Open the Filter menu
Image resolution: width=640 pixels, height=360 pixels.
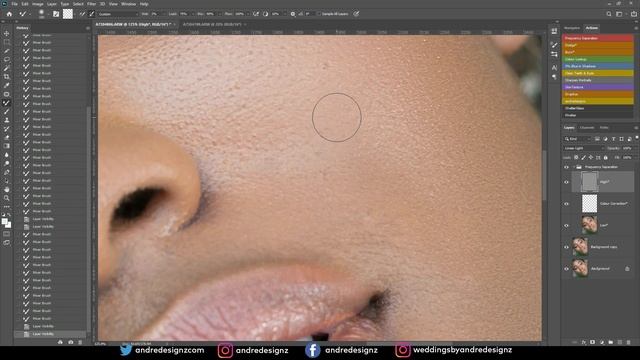[91, 4]
